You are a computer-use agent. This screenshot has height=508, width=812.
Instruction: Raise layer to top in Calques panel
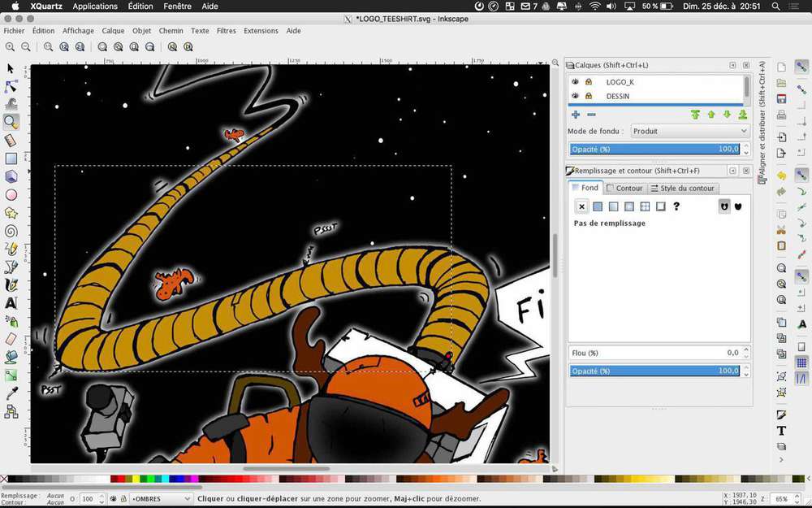click(695, 115)
